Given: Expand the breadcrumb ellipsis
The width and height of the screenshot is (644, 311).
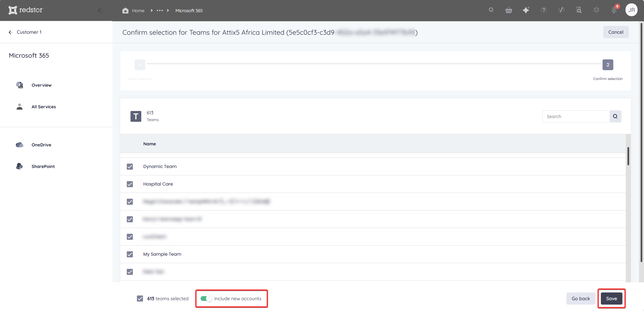Looking at the screenshot, I should pos(160,10).
